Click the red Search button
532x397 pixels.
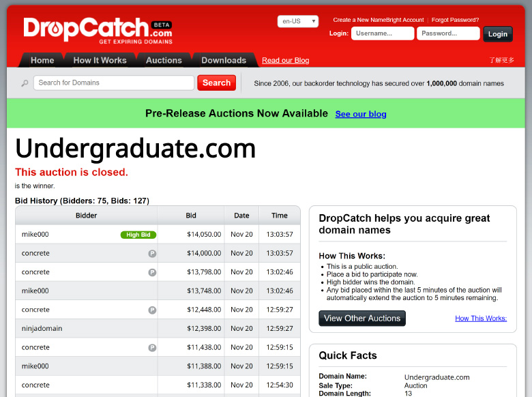click(216, 83)
